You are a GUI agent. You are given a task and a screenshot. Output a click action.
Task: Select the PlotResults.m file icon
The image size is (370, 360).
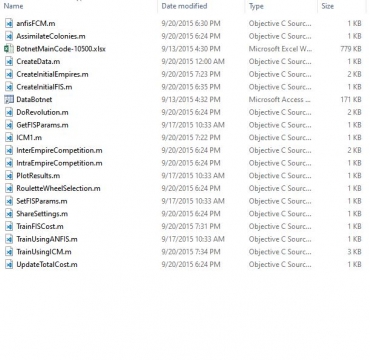9,175
